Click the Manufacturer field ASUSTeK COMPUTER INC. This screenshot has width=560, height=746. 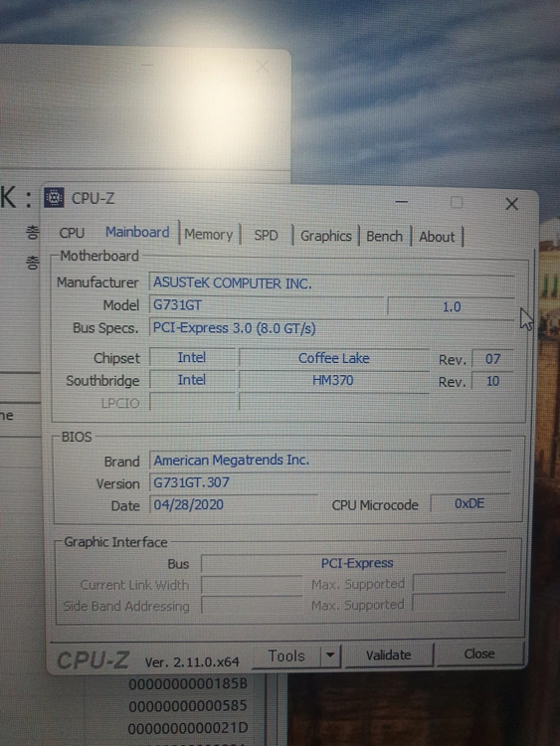click(x=331, y=283)
